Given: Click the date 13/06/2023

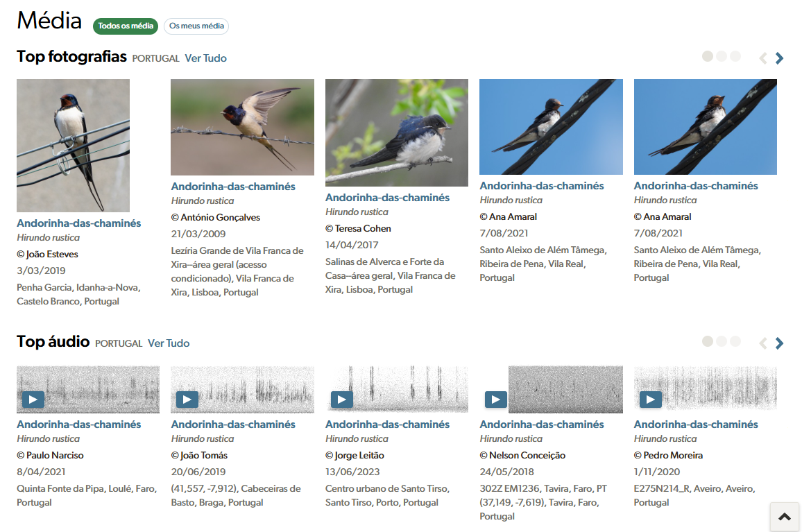Looking at the screenshot, I should (x=352, y=472).
